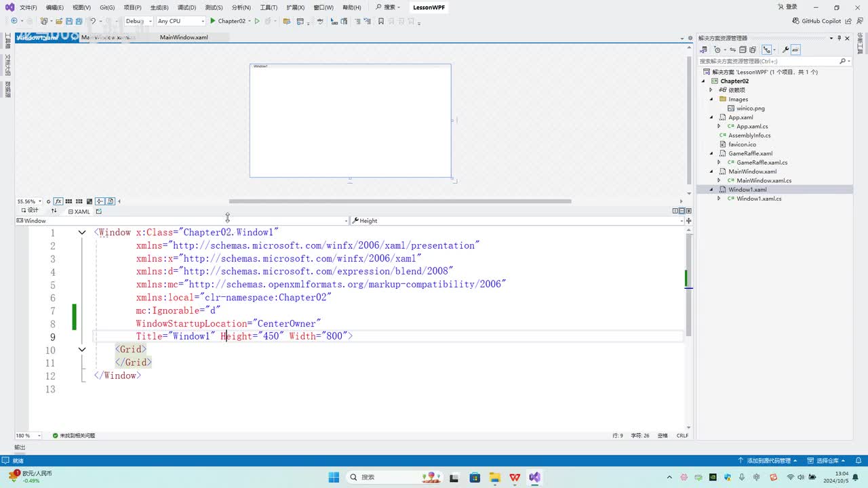Image resolution: width=868 pixels, height=488 pixels.
Task: Sync with active document in Solution Explorer
Action: pyautogui.click(x=734, y=49)
